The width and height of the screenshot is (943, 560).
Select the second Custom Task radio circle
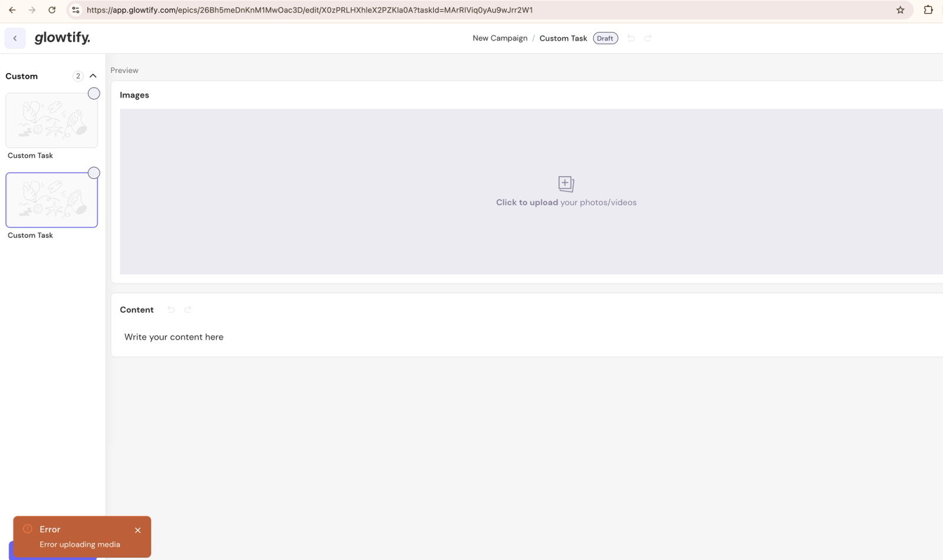click(94, 173)
